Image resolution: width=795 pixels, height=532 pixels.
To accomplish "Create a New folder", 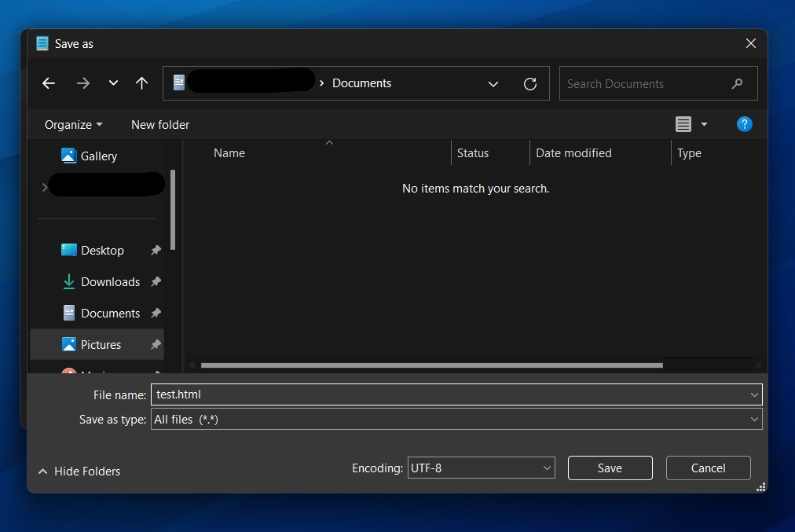I will point(160,125).
